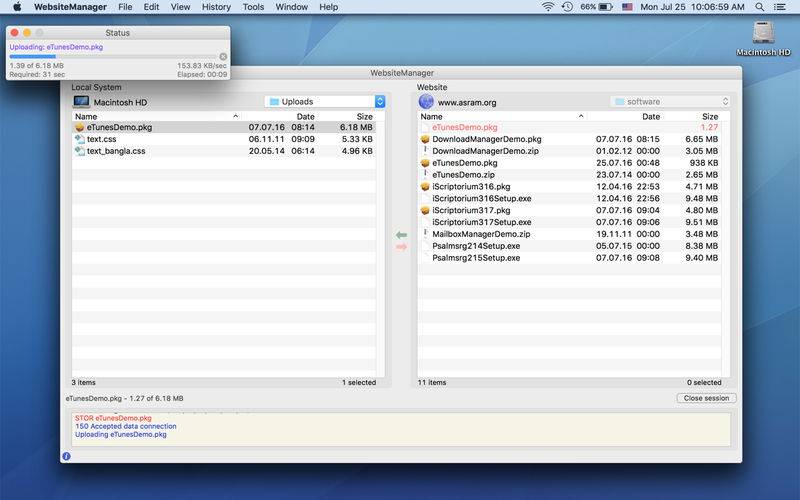The width and height of the screenshot is (800, 500).
Task: Click the text_bangla.css file icon
Action: tap(80, 151)
